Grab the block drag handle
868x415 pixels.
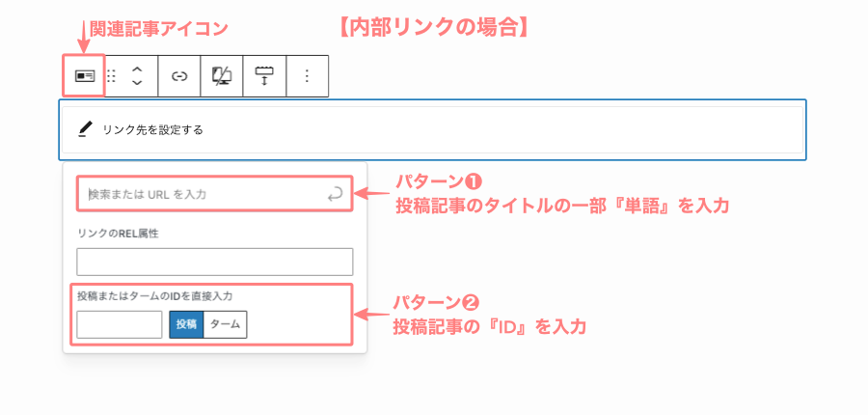click(x=111, y=76)
